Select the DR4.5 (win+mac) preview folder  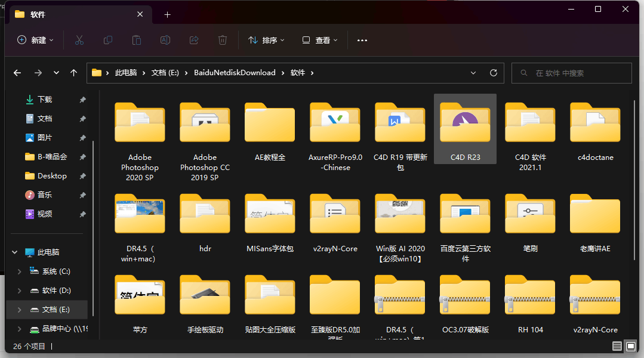click(140, 229)
